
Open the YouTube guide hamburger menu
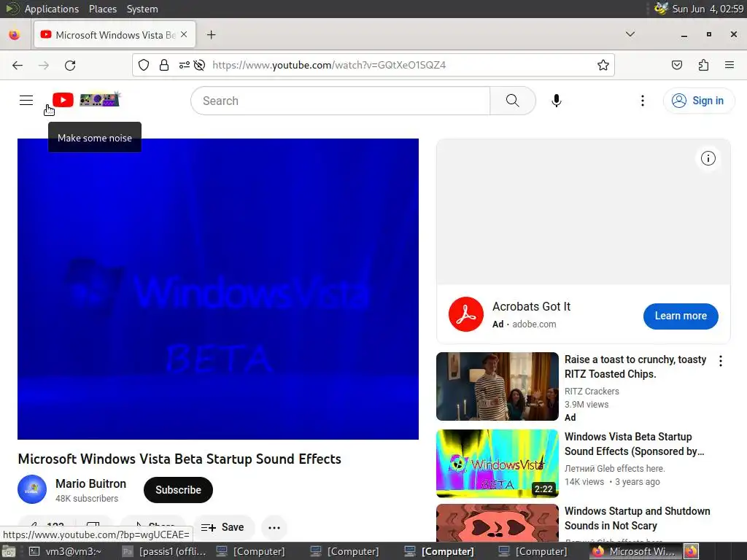pyautogui.click(x=26, y=100)
